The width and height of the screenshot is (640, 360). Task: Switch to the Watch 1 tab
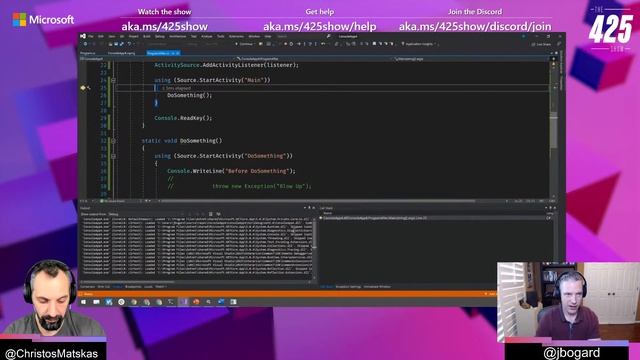tap(161, 287)
